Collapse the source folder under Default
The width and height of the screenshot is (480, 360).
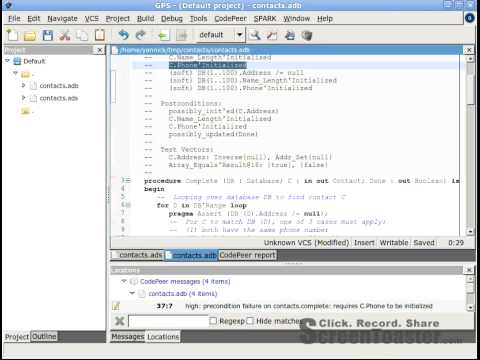tap(15, 73)
